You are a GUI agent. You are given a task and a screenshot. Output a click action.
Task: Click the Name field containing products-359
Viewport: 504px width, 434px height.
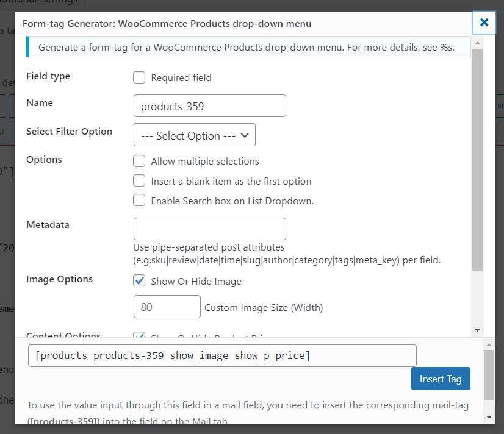[209, 106]
